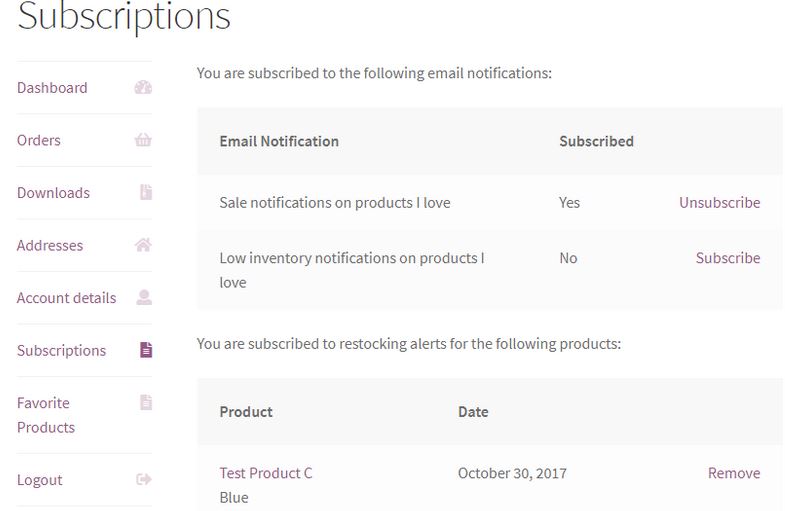
Task: Open the Test Product C link
Action: click(266, 473)
